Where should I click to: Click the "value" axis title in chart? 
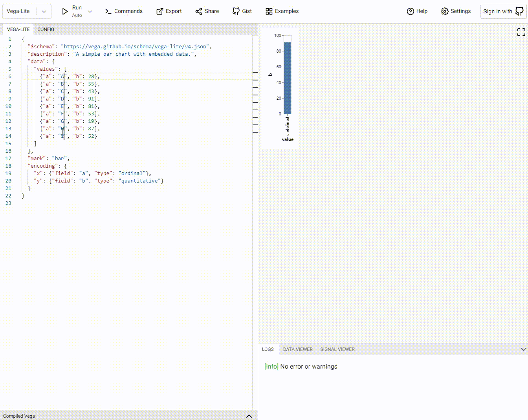(288, 139)
